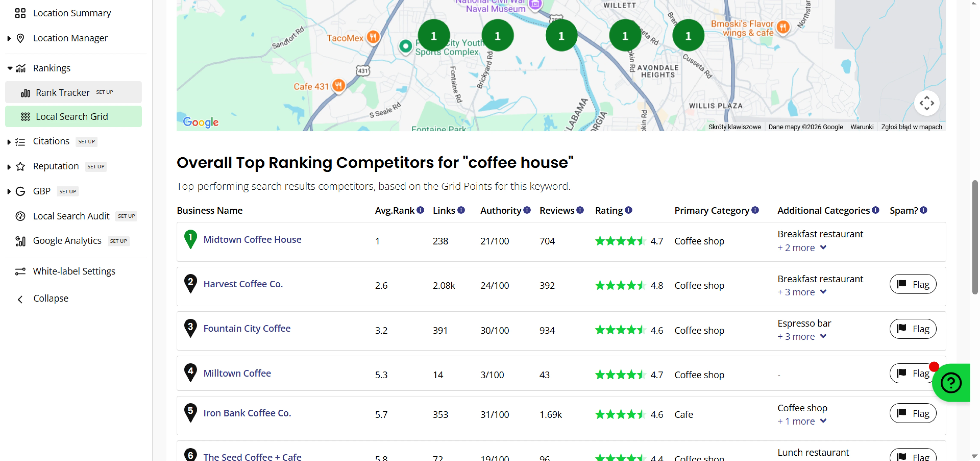
Task: Open the Midtown Coffee House profile link
Action: [252, 239]
